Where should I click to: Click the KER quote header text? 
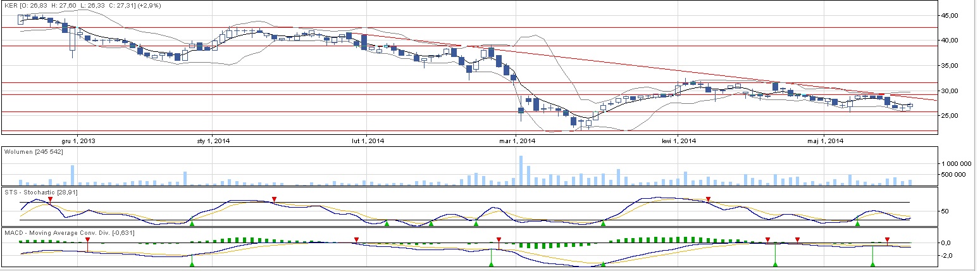click(x=82, y=4)
